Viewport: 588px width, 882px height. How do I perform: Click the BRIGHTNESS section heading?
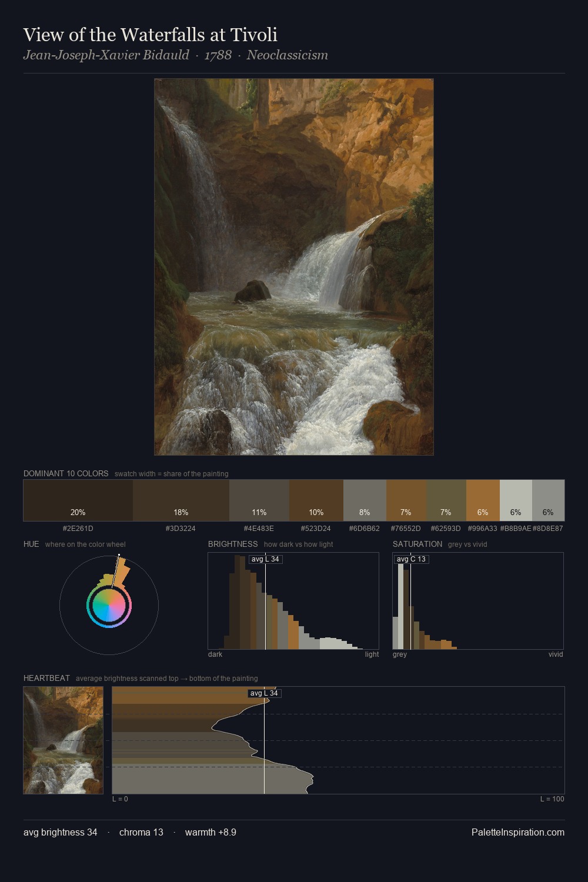(233, 544)
